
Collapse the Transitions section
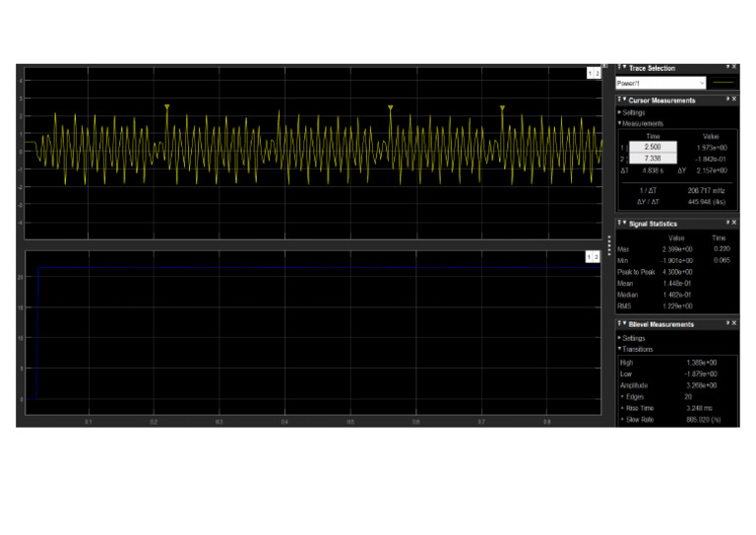[x=619, y=349]
